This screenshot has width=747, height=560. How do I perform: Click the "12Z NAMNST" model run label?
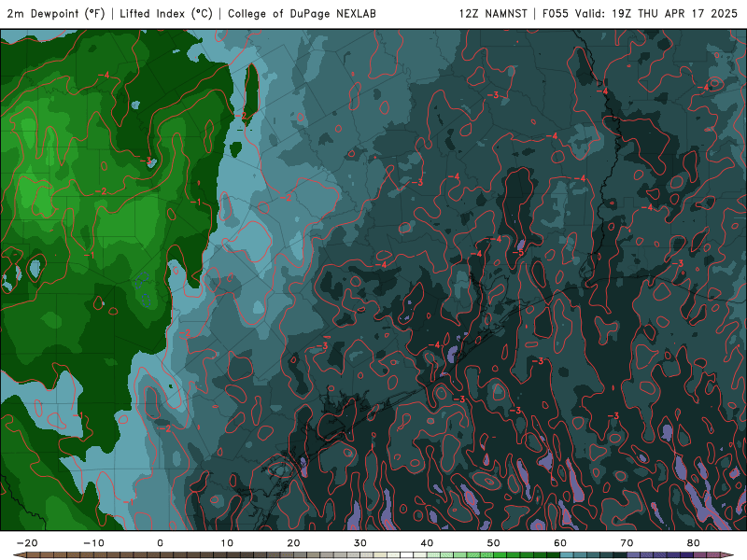click(493, 14)
